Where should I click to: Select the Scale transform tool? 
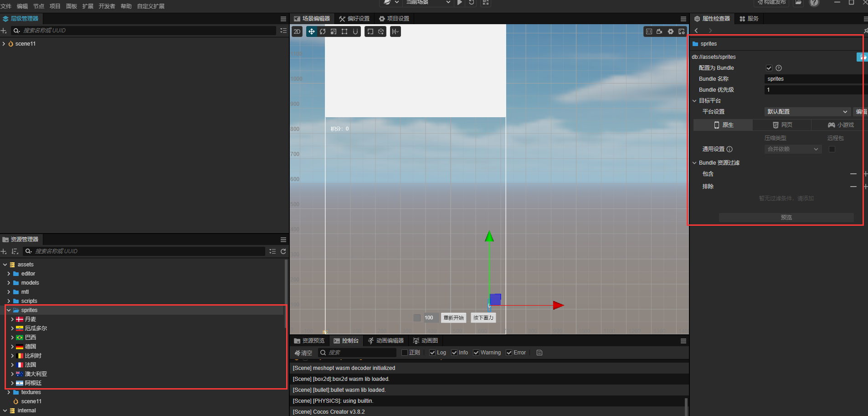coord(334,31)
